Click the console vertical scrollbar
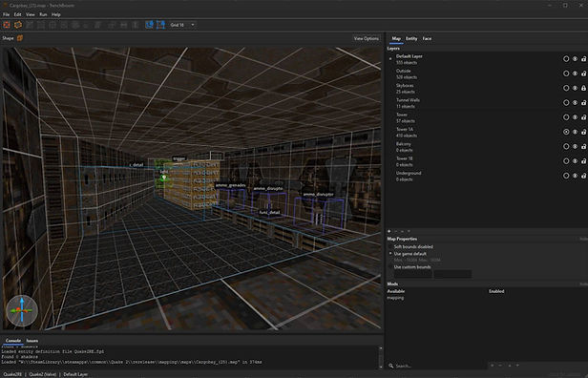The image size is (588, 378). tap(380, 357)
